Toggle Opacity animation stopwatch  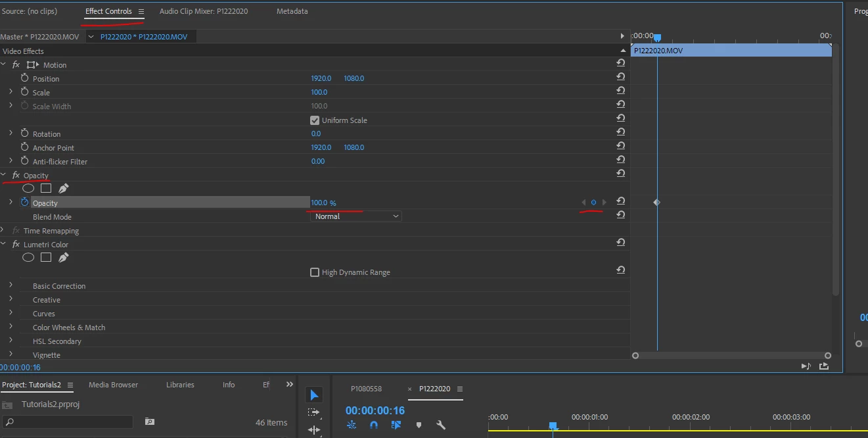pyautogui.click(x=25, y=202)
